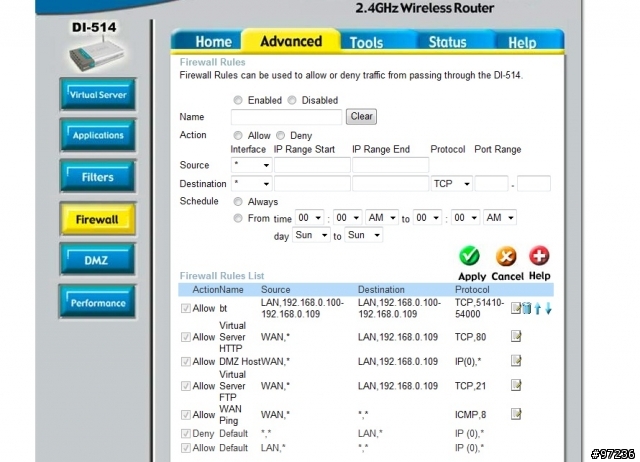
Task: Click the Destination IP Range Start field
Action: click(312, 184)
